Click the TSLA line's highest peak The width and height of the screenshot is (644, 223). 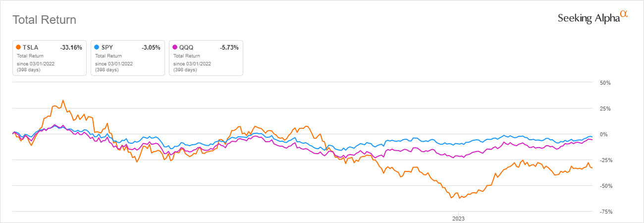(x=63, y=101)
